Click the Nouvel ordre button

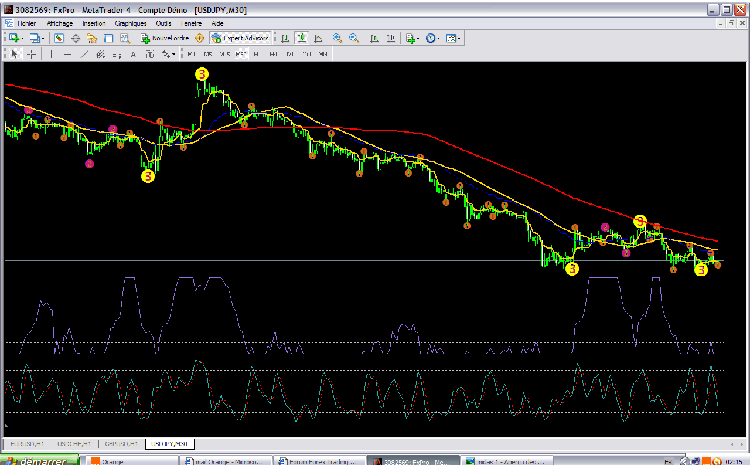point(166,38)
